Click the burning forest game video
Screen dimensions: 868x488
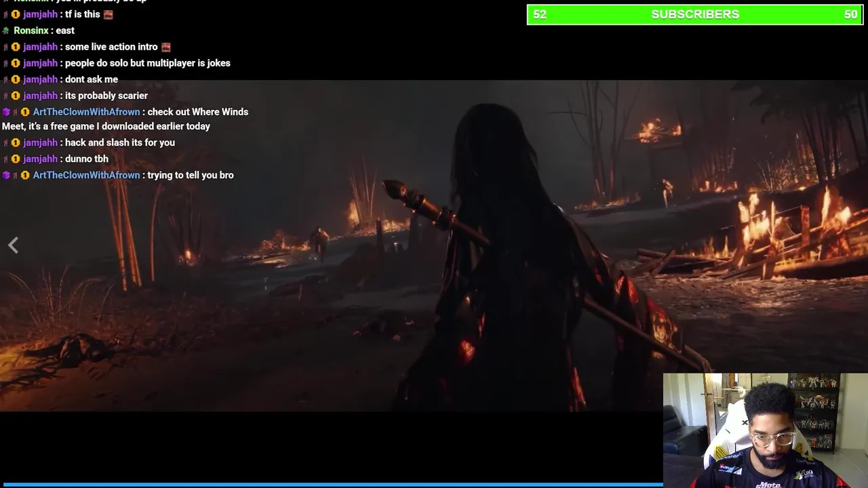pyautogui.click(x=434, y=245)
